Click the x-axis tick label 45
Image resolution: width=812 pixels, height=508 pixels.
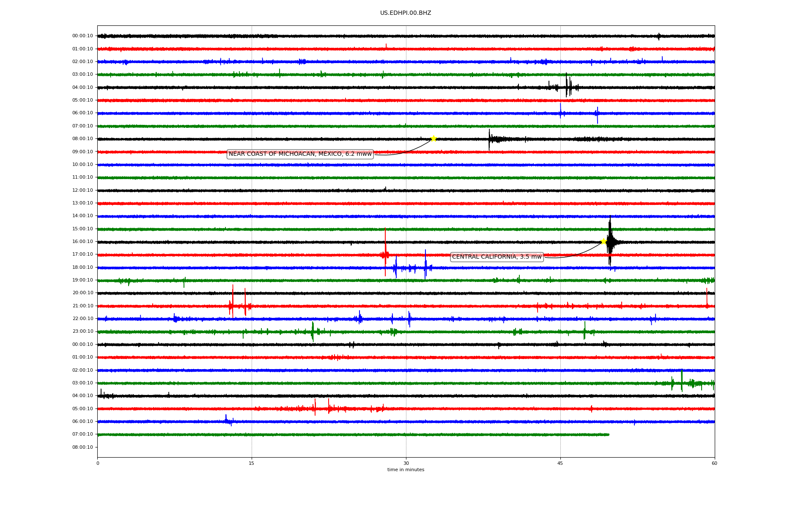[x=560, y=463]
